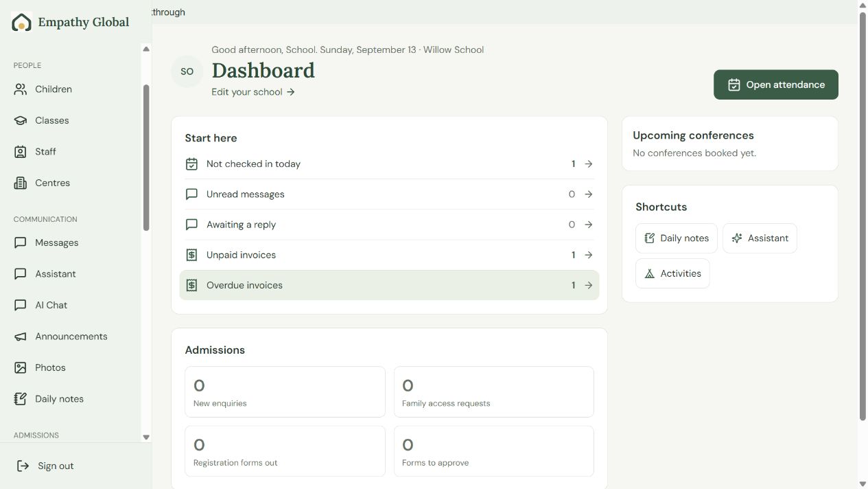The width and height of the screenshot is (868, 489).
Task: Open Children from the sidebar icon
Action: tap(21, 89)
